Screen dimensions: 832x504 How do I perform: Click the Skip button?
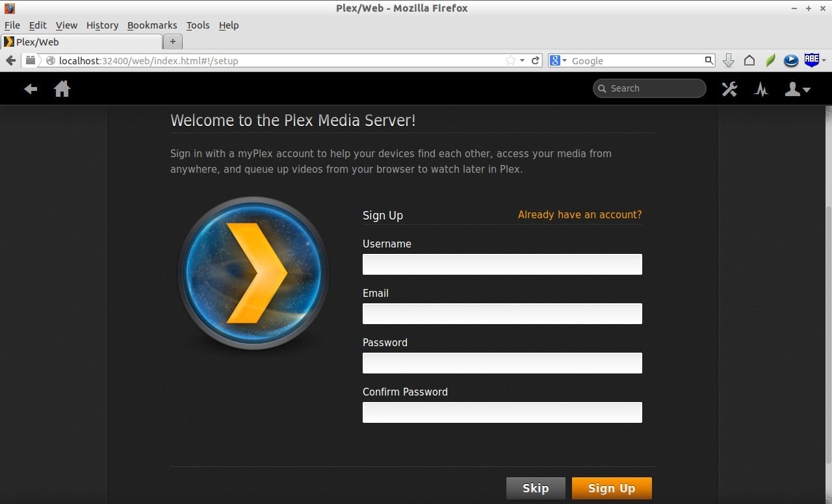pyautogui.click(x=536, y=488)
